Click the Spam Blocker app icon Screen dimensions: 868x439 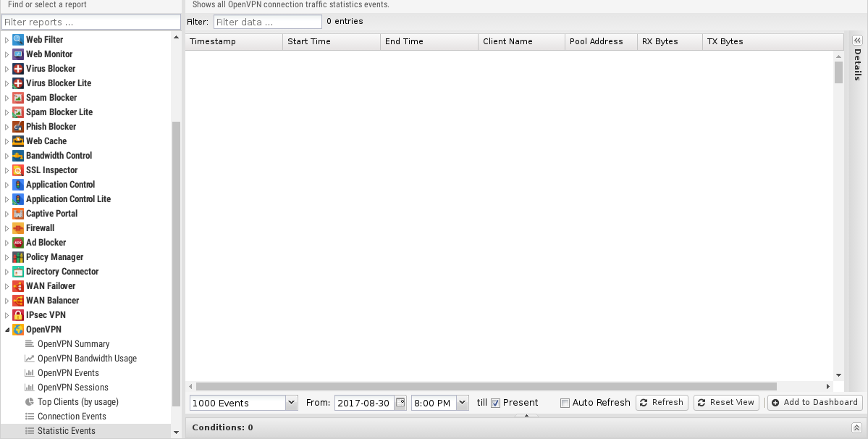click(x=17, y=97)
